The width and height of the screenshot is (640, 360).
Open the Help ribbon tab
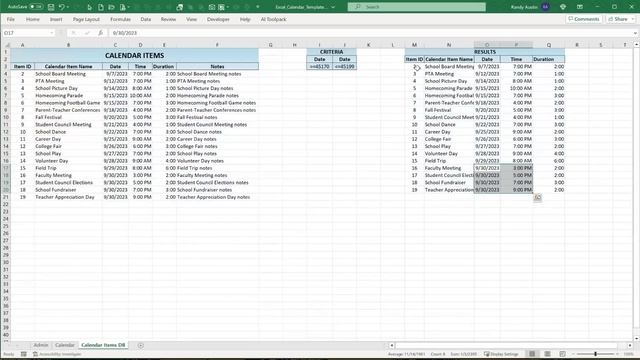pos(245,19)
